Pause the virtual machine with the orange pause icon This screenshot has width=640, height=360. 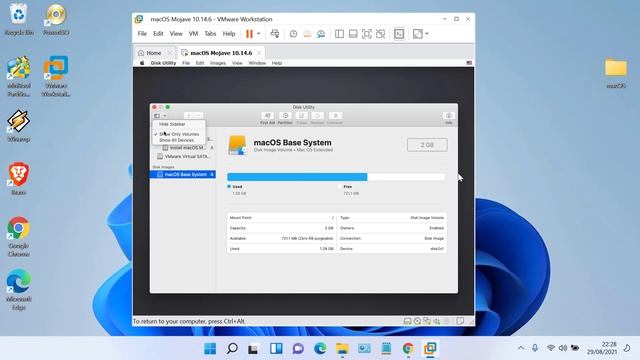click(249, 34)
